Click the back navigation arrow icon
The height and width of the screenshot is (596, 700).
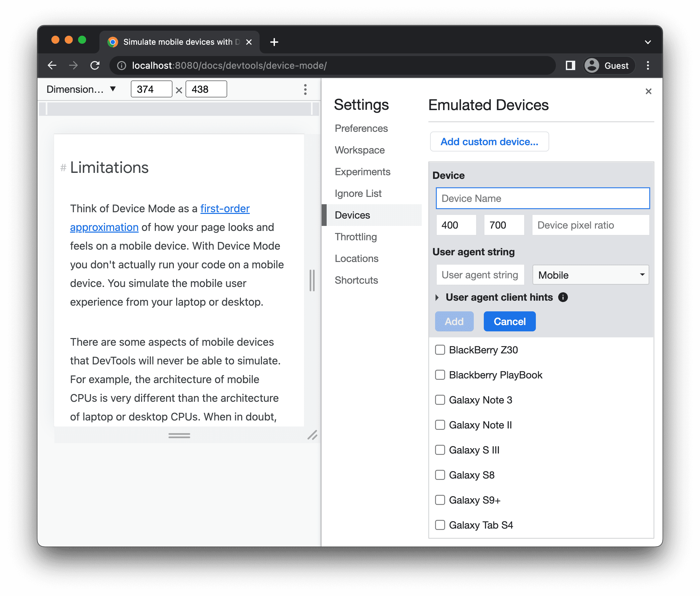point(52,65)
